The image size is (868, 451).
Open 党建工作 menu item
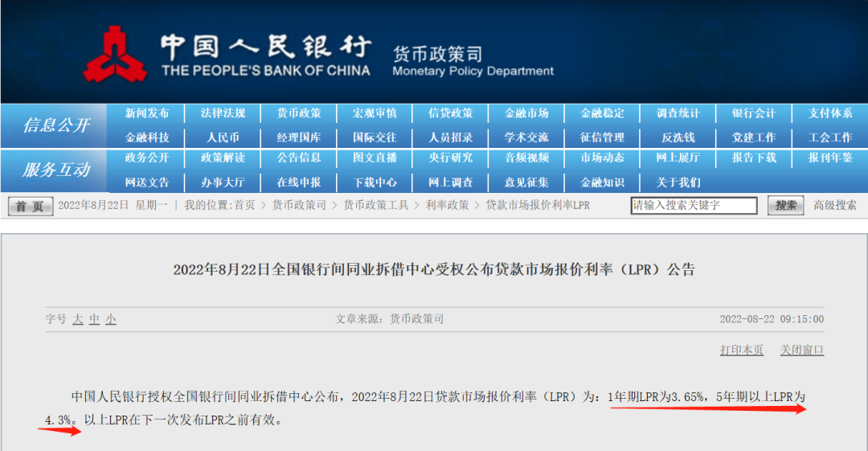click(754, 137)
